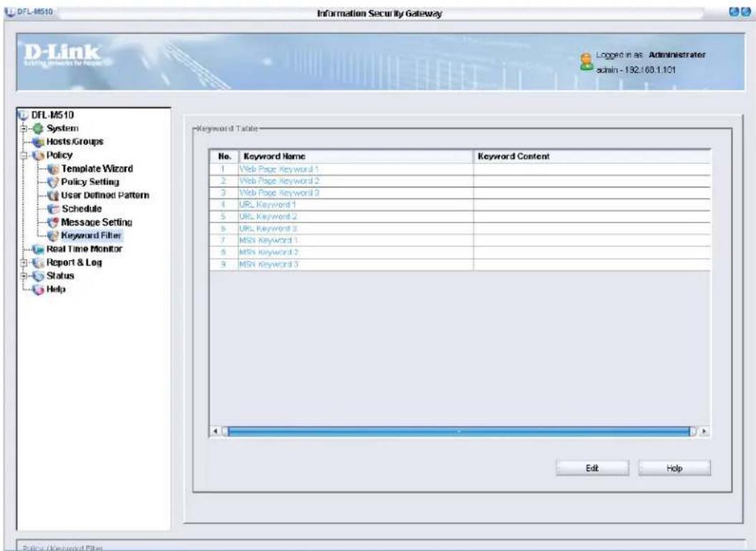756x551 pixels.
Task: Expand the Status tree node
Action: click(x=24, y=276)
